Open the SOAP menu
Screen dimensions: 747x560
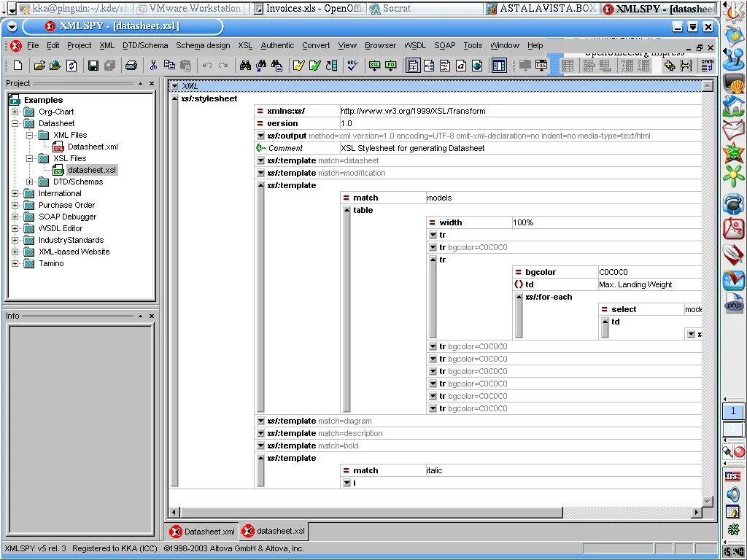444,45
